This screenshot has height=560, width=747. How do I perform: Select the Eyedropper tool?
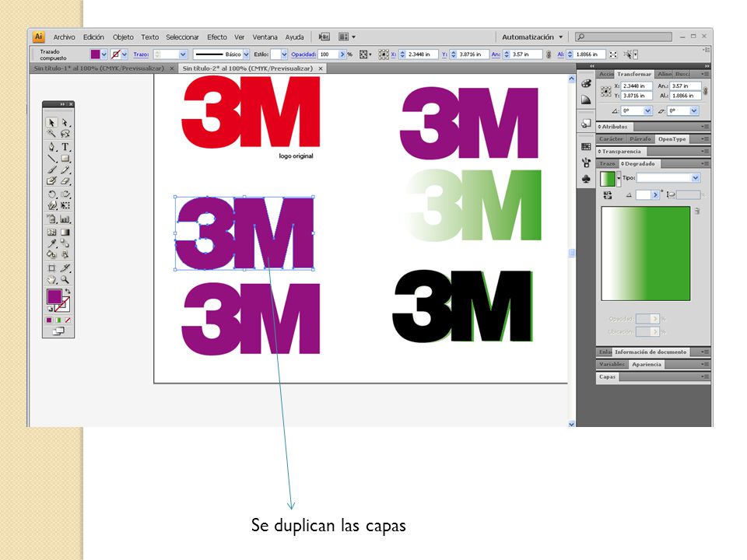pyautogui.click(x=52, y=243)
